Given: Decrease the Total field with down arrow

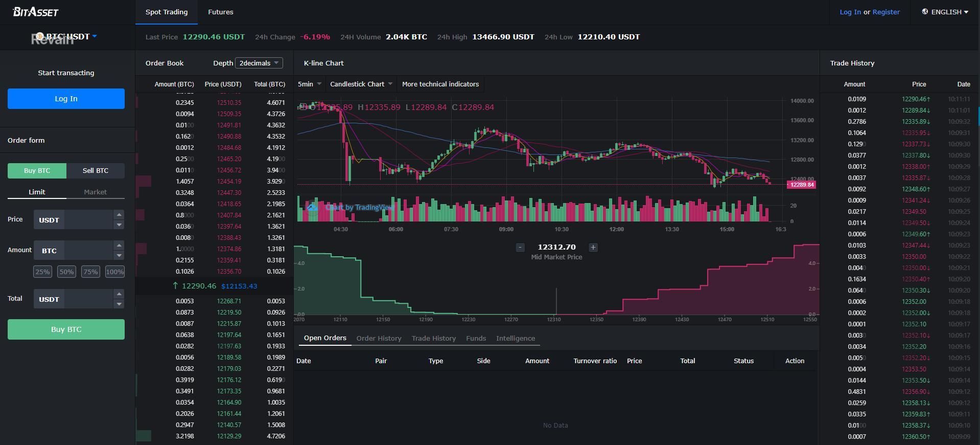Looking at the screenshot, I should [119, 304].
